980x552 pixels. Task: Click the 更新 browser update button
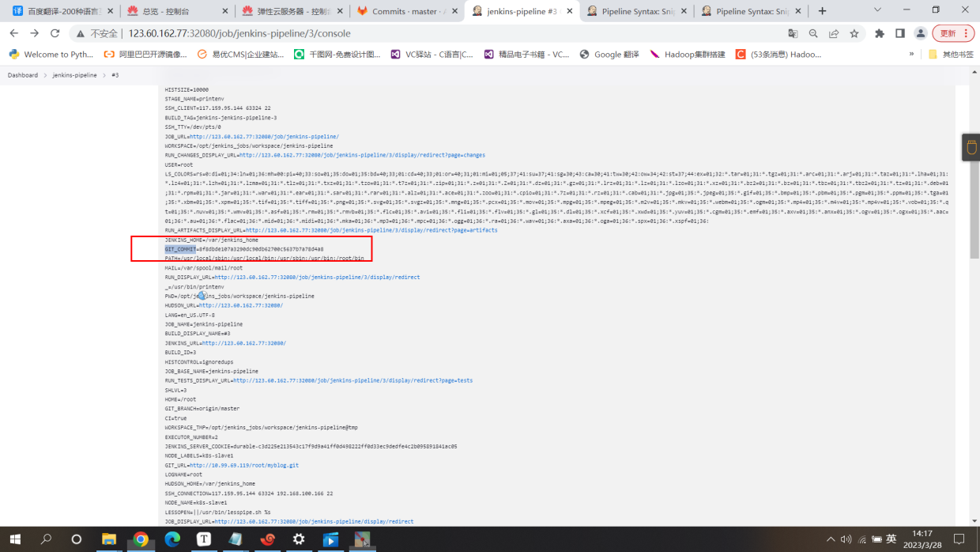[953, 33]
